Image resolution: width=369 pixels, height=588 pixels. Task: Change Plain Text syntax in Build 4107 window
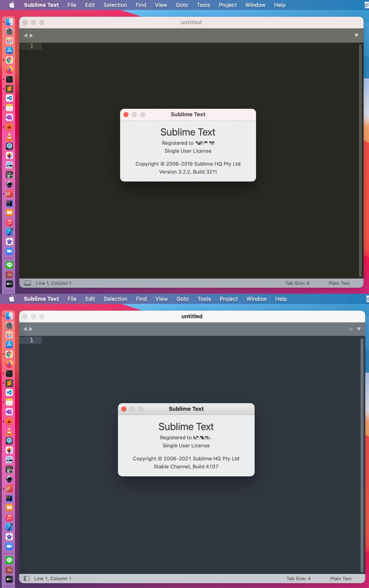click(x=341, y=579)
